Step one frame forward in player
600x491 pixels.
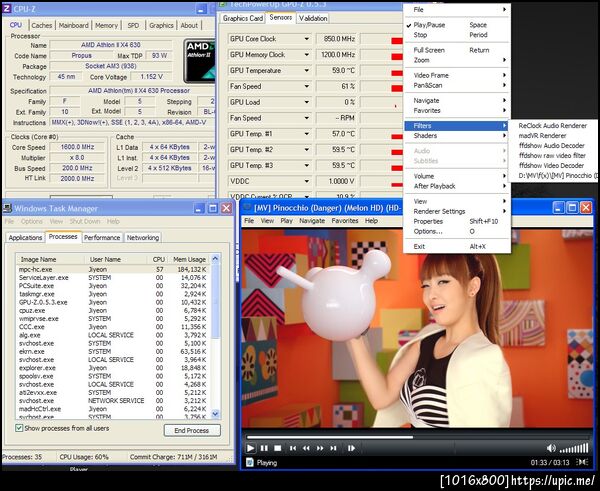[351, 448]
